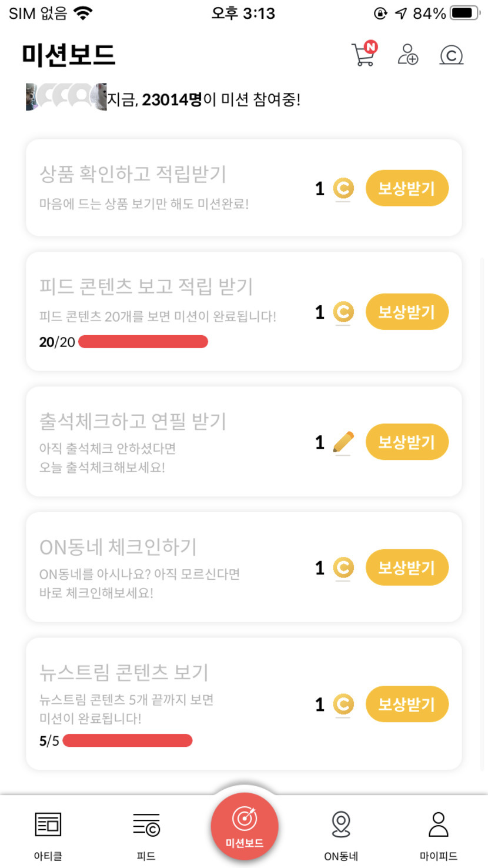Viewport: 488px width, 868px height.
Task: Click the 5/5 뉴스트림 progress bar
Action: tap(128, 740)
